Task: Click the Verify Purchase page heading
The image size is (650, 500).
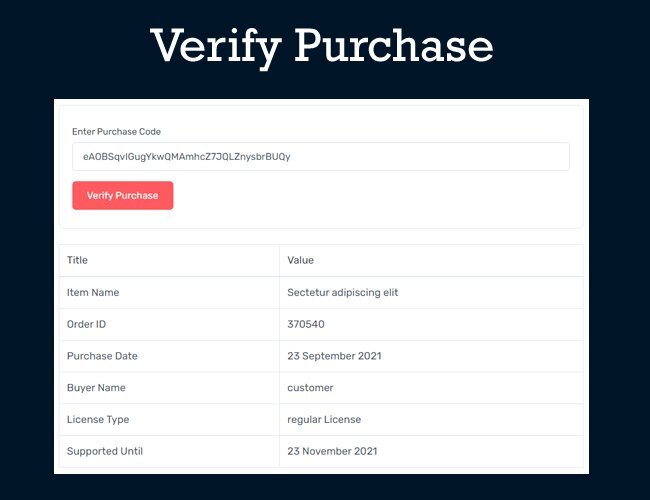Action: [x=322, y=46]
